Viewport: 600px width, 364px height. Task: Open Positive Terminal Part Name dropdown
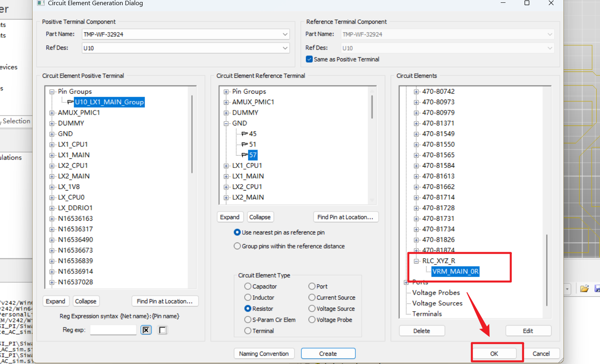point(285,35)
